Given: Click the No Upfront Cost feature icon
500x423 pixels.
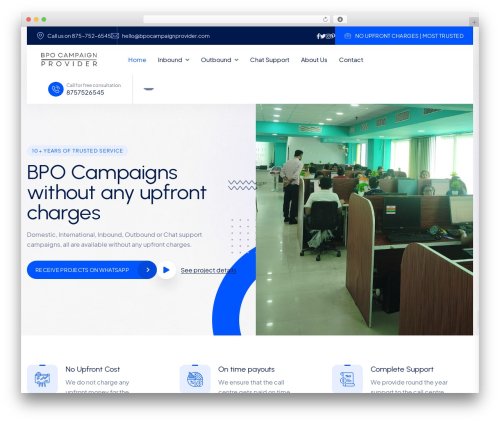Looking at the screenshot, I should click(42, 379).
